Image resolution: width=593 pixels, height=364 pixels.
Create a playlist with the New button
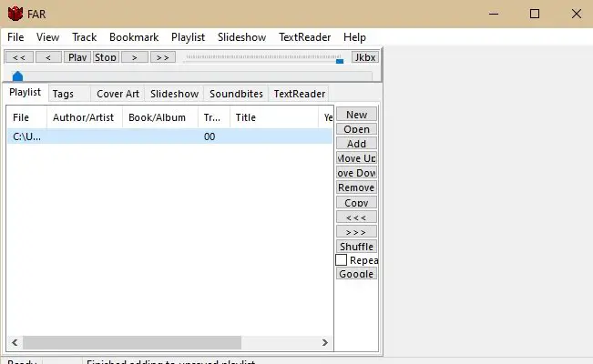(357, 115)
